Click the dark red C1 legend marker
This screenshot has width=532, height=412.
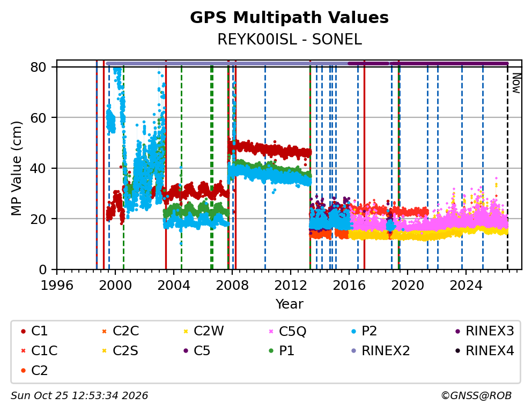point(23,331)
